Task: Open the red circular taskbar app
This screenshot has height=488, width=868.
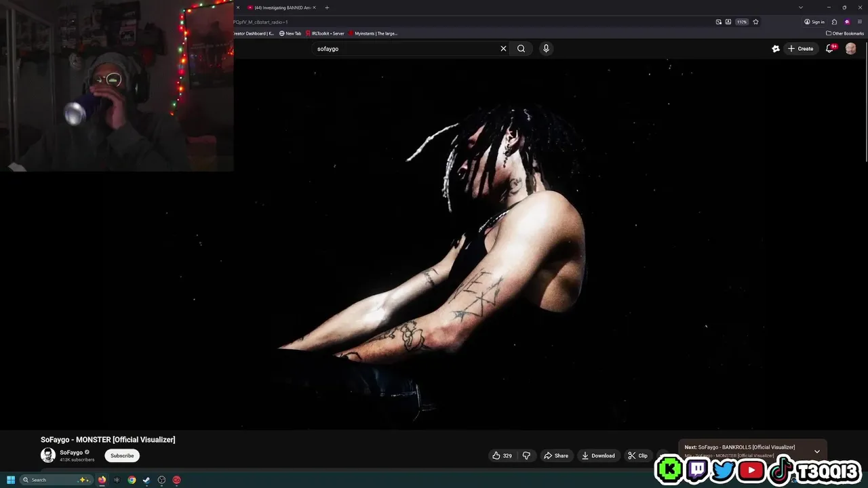Action: 176,480
